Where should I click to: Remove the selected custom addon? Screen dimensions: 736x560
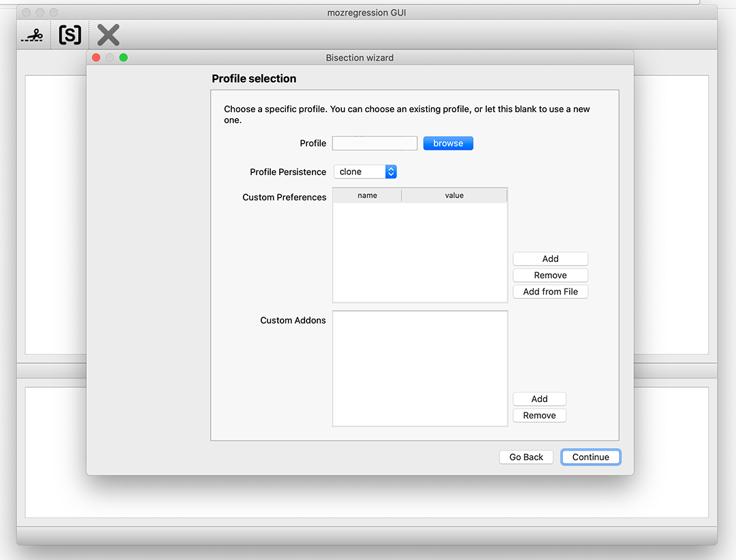coord(539,416)
